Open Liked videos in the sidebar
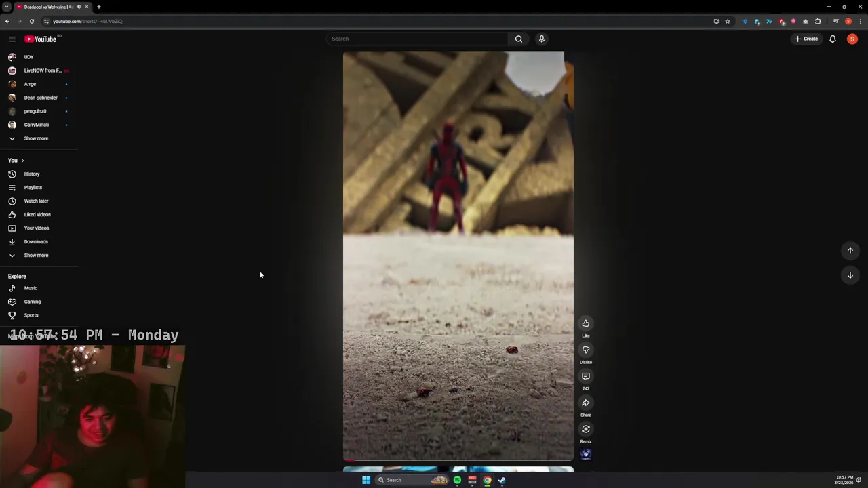Viewport: 868px width, 488px height. tap(39, 214)
